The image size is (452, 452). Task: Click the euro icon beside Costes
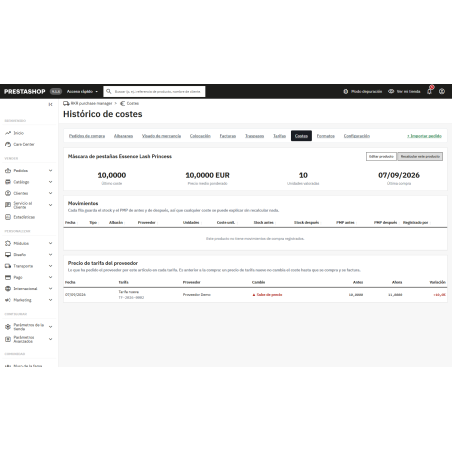coord(122,103)
